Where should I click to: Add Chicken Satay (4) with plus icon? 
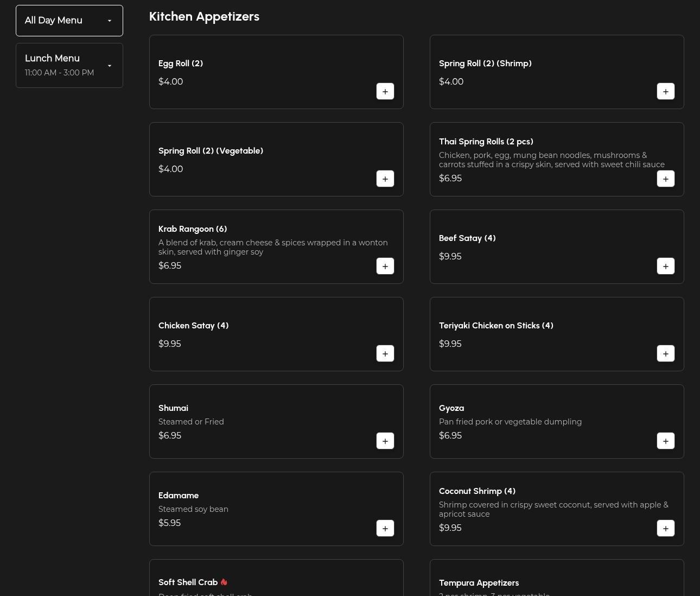(x=385, y=353)
